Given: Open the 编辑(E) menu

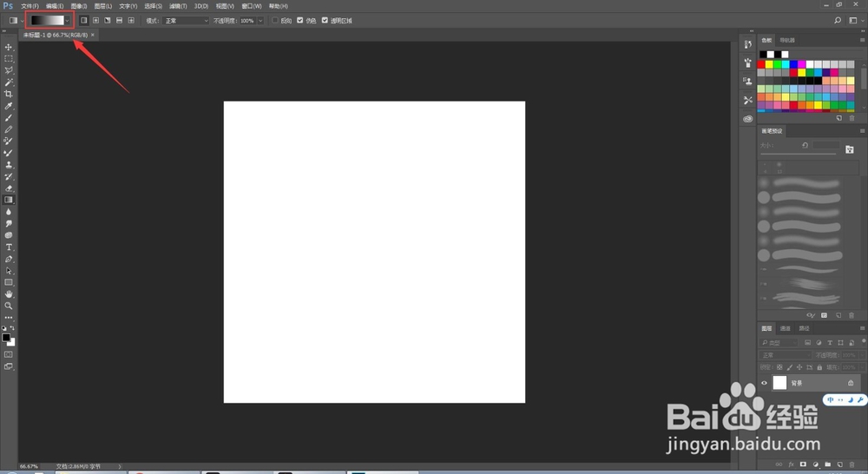Looking at the screenshot, I should [x=54, y=6].
